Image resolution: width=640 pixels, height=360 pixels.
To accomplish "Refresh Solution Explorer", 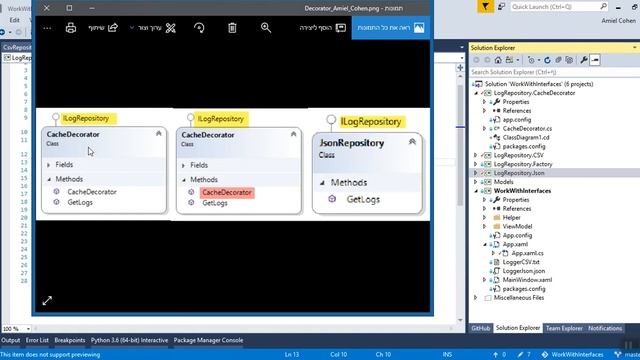I will [547, 60].
